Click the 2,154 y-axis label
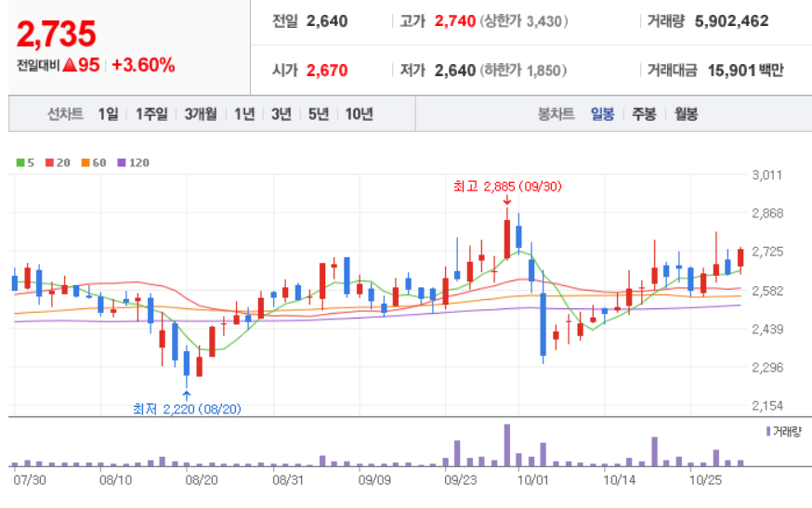The width and height of the screenshot is (812, 508). coord(767,406)
